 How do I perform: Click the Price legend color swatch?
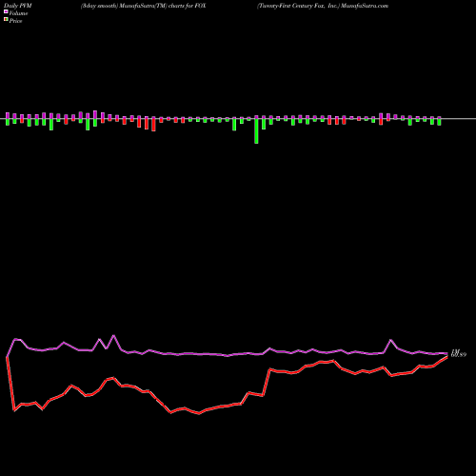(6, 20)
